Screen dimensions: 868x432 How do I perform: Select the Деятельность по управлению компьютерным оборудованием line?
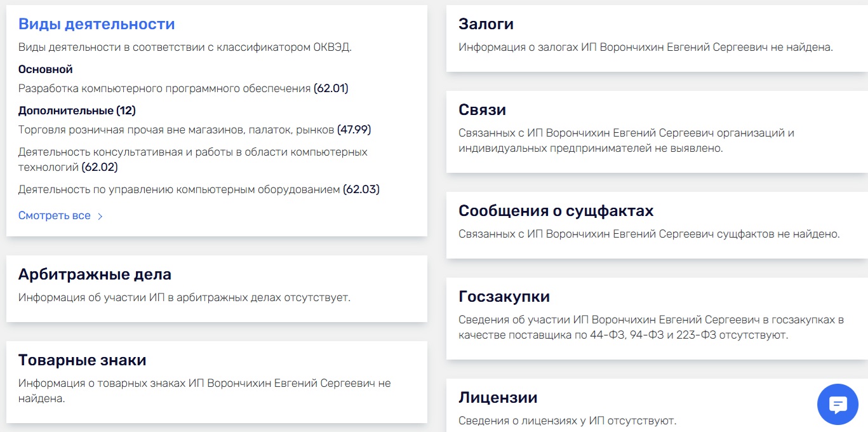point(179,189)
